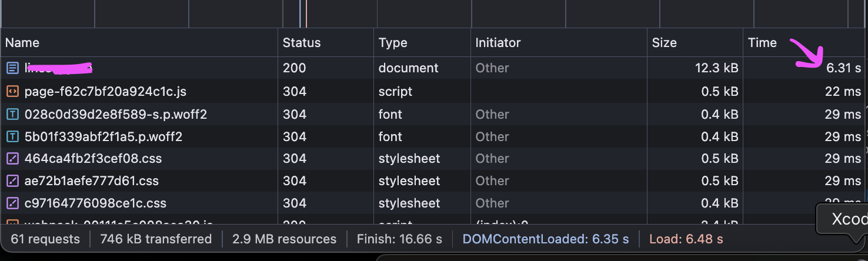Sort requests by the Time column
Viewport: 868px width, 261px height.
point(762,43)
